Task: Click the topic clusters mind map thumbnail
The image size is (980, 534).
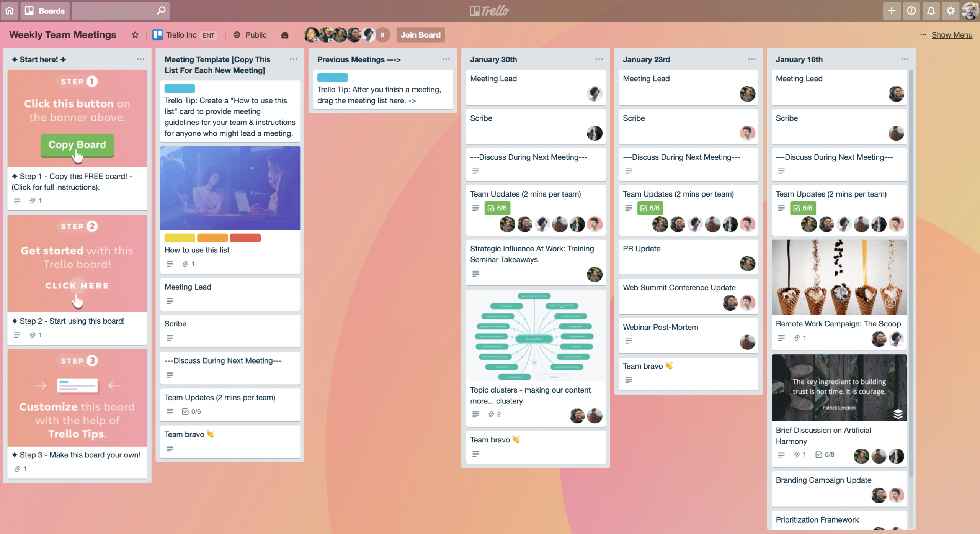Action: (x=535, y=336)
